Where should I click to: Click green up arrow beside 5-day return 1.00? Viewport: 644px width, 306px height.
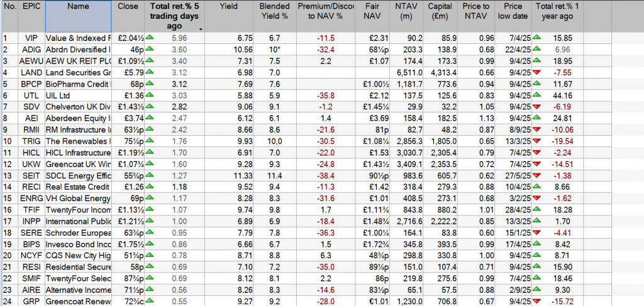pos(151,222)
